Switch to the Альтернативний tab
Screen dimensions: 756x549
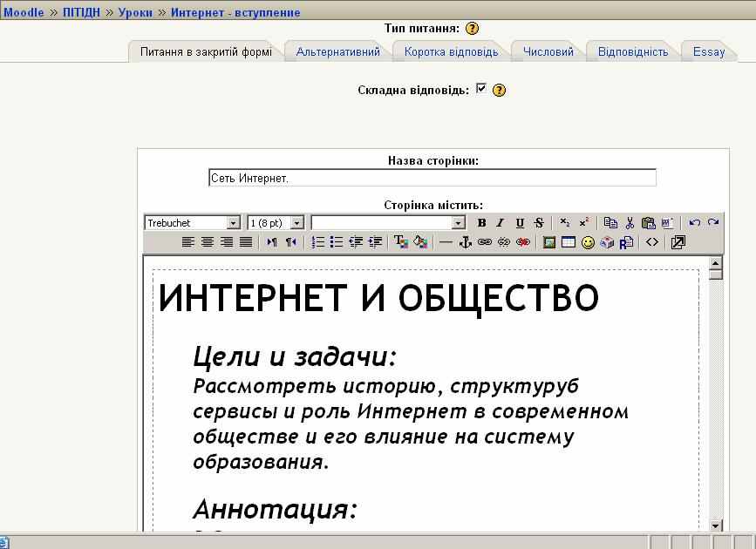click(x=337, y=51)
